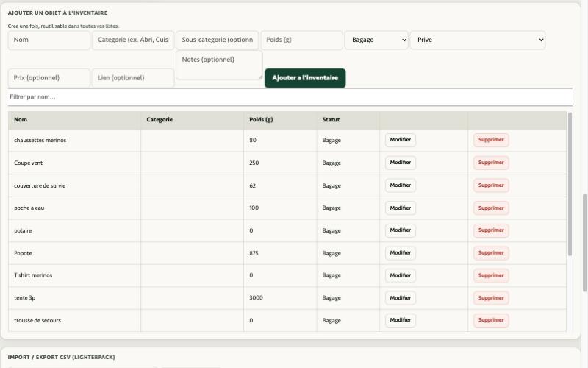Edit the polaire row
The height and width of the screenshot is (368, 588).
click(400, 230)
